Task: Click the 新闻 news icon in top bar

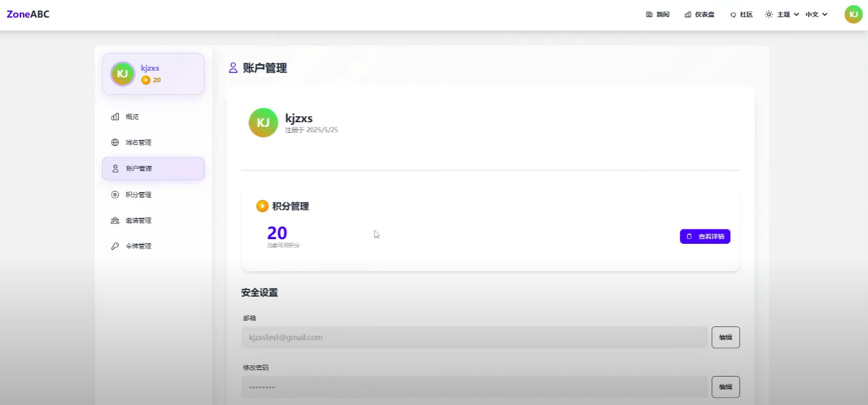Action: pyautogui.click(x=649, y=15)
